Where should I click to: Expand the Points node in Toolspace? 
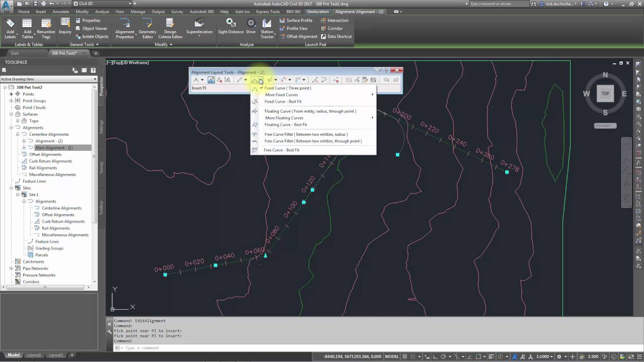(x=11, y=94)
